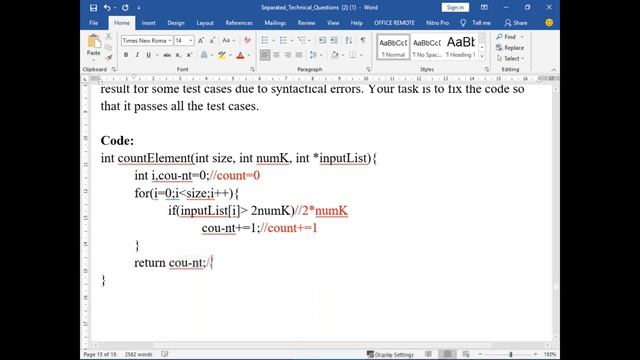This screenshot has height=360, width=640.
Task: Click the Increase Indent icon
Action: 333,40
